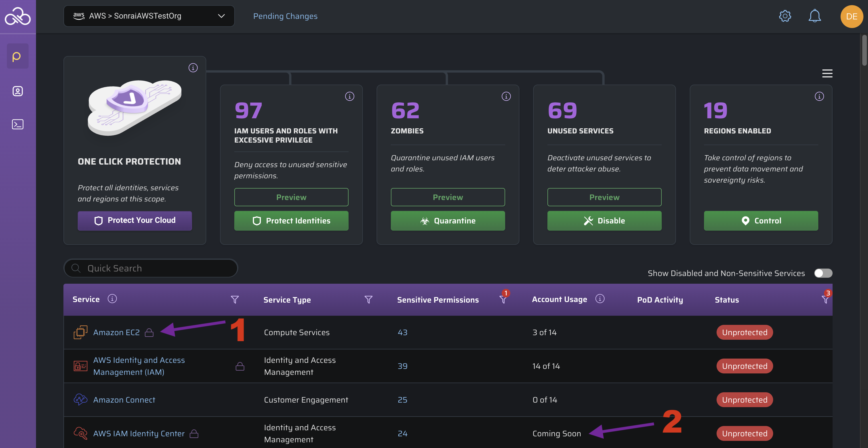
Task: Click Unprotected status in IAM row
Action: point(744,366)
